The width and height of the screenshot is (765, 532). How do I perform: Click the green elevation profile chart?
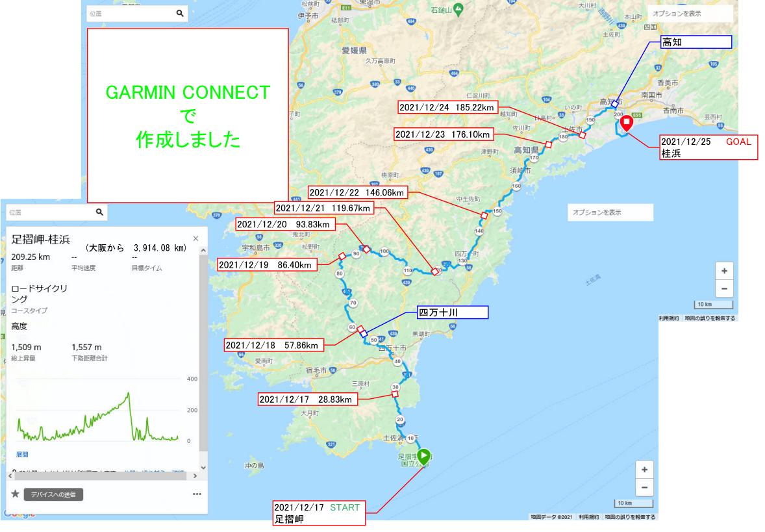(x=98, y=417)
